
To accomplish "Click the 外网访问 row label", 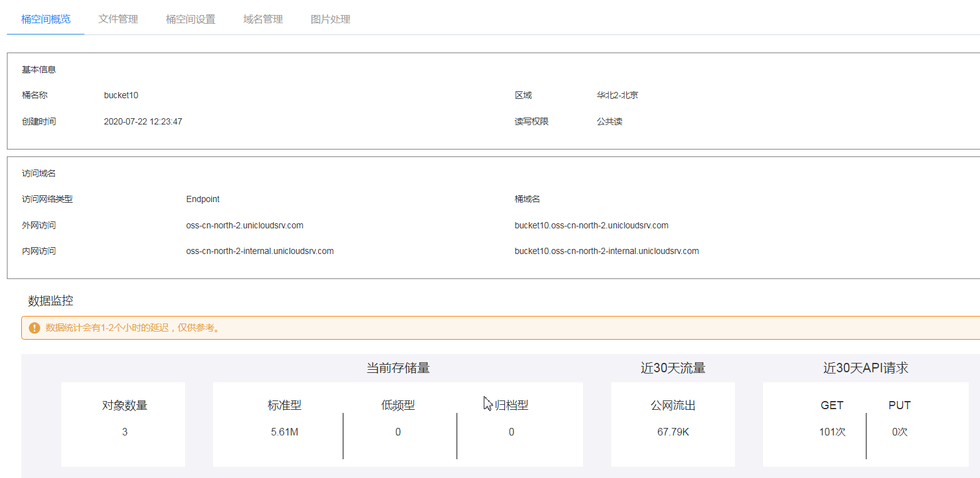I will (x=39, y=225).
